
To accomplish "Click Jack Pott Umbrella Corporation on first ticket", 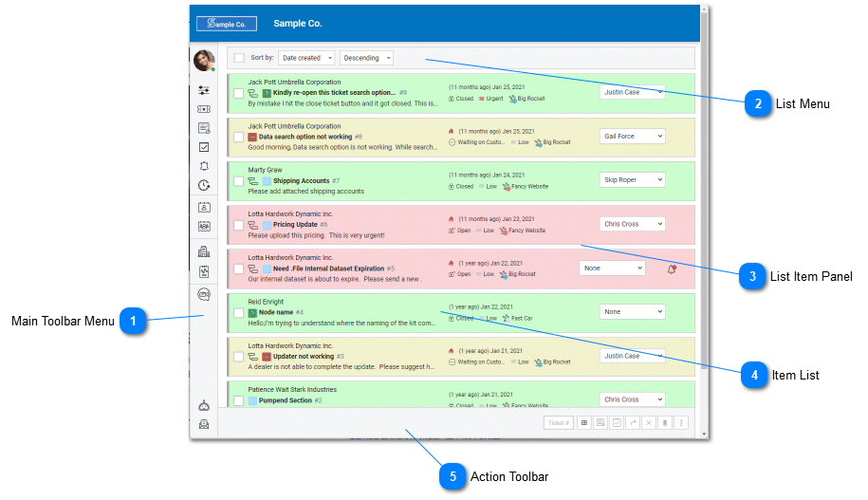I will click(x=294, y=82).
